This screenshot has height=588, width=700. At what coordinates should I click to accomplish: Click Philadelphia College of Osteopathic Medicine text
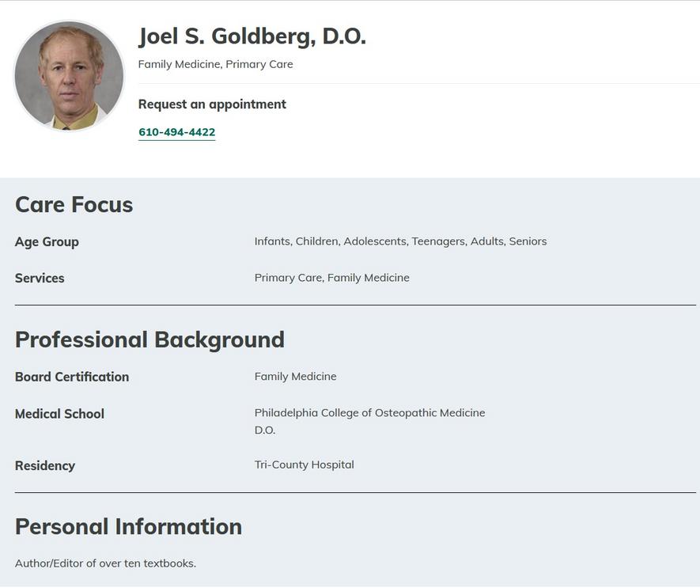[369, 413]
